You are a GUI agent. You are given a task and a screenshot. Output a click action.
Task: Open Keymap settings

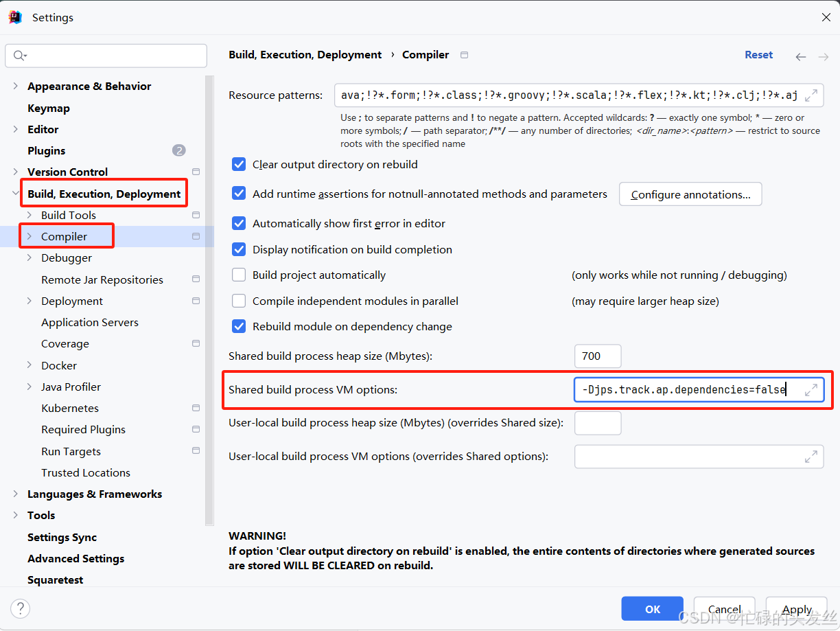[49, 108]
